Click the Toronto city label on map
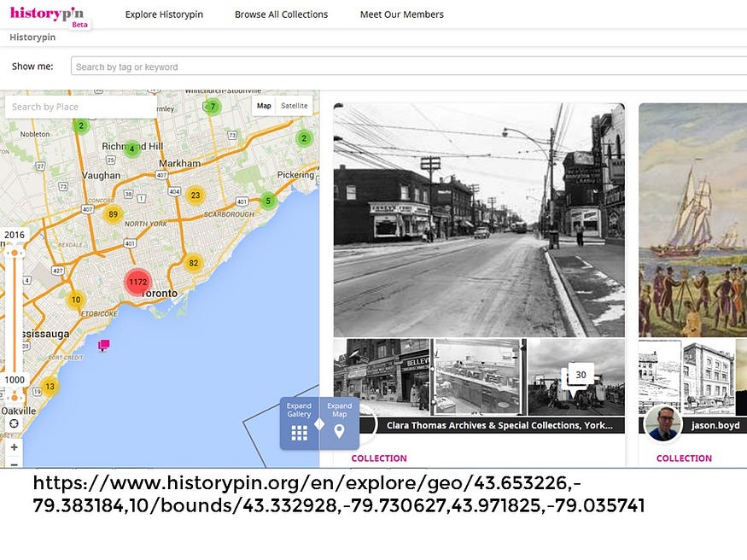This screenshot has height=560, width=747. pos(161,294)
